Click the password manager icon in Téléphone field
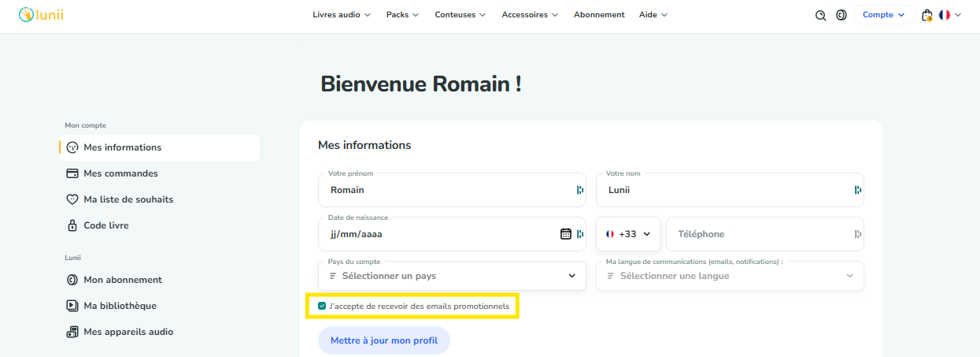This screenshot has height=357, width=980. click(858, 234)
